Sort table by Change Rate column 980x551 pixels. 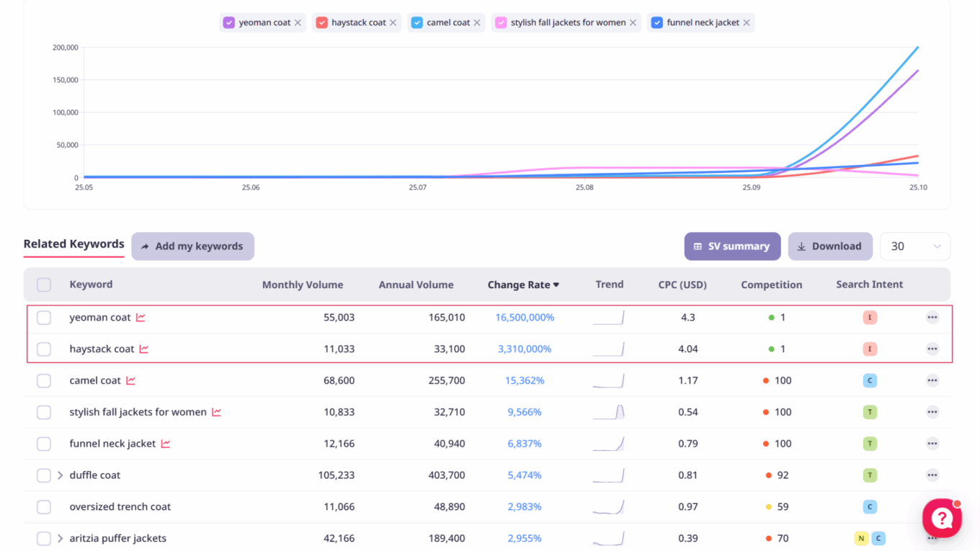523,285
